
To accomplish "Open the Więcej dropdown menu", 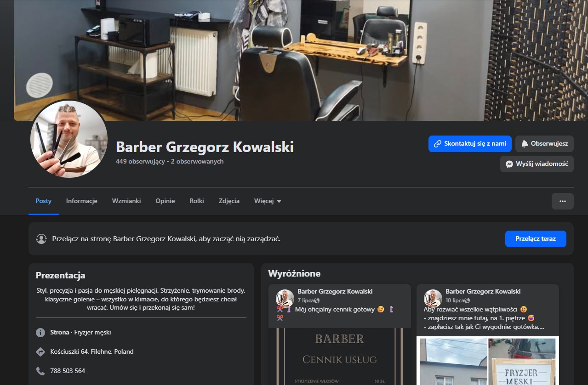I will pyautogui.click(x=267, y=201).
